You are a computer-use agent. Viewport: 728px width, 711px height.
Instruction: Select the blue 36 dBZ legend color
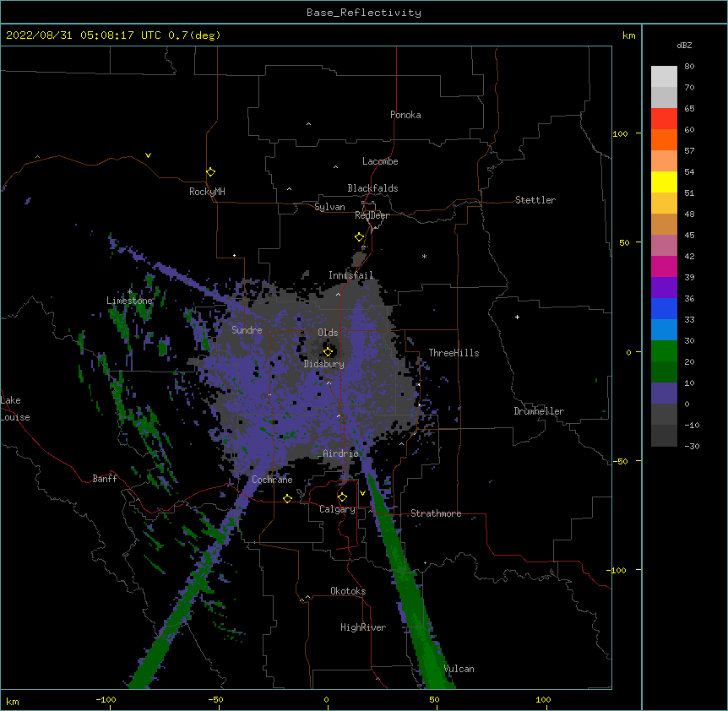point(664,308)
